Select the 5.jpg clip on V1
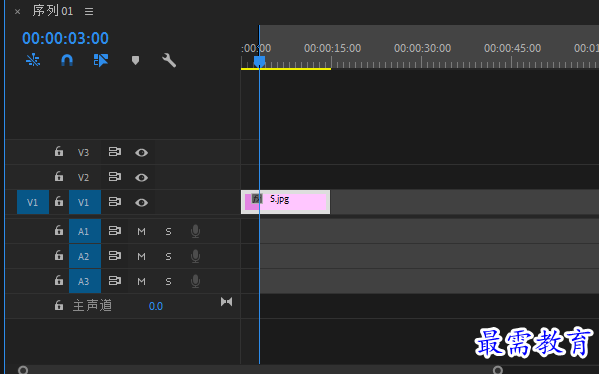599x374 pixels. [285, 202]
